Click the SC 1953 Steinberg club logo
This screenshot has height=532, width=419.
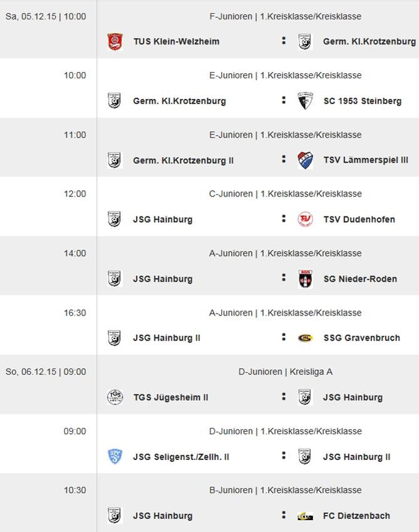305,101
